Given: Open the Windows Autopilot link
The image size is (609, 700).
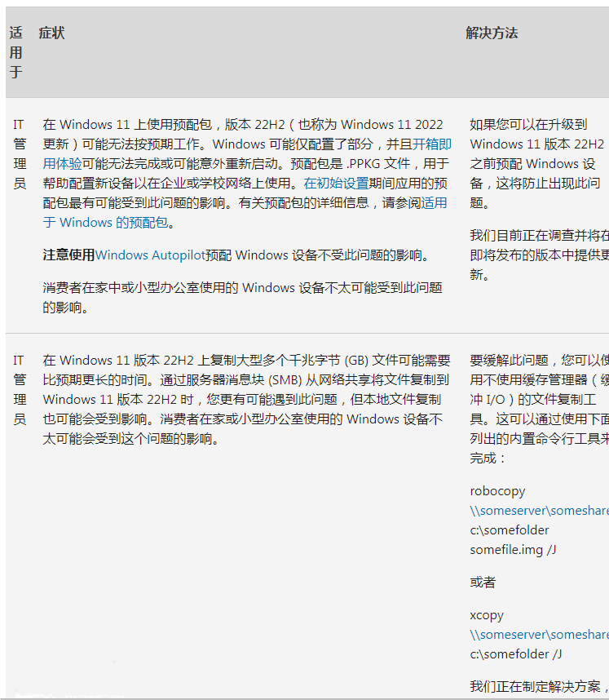Looking at the screenshot, I should [150, 255].
